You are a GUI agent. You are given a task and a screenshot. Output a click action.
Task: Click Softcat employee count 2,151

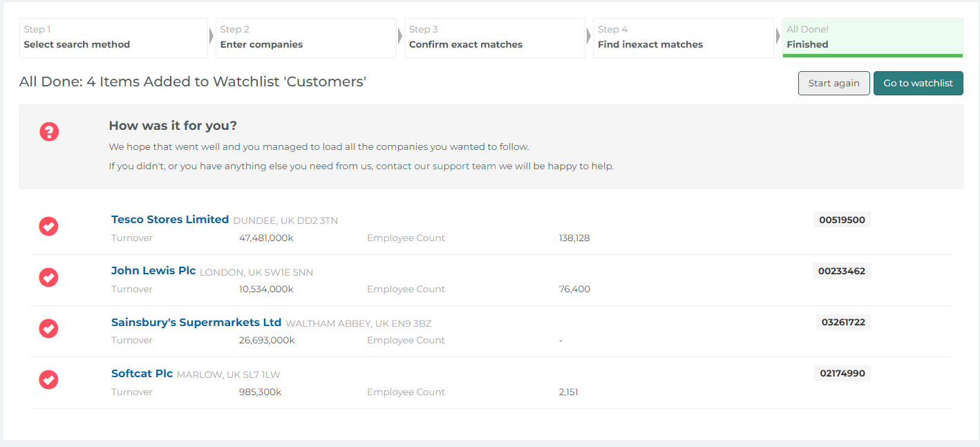569,392
